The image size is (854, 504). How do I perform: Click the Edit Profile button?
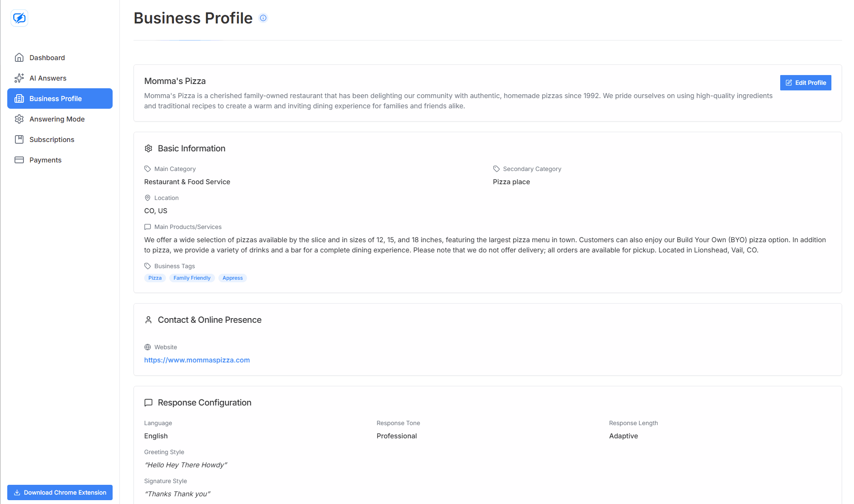(805, 82)
